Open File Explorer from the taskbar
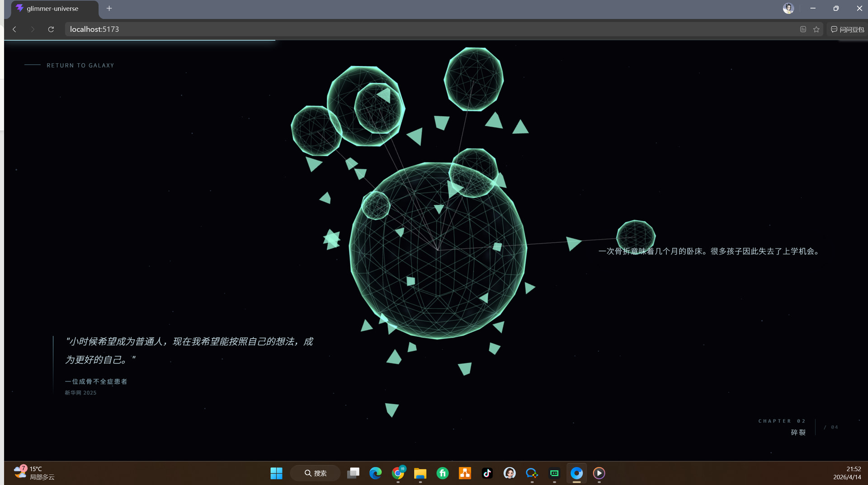Image resolution: width=868 pixels, height=485 pixels. [420, 473]
